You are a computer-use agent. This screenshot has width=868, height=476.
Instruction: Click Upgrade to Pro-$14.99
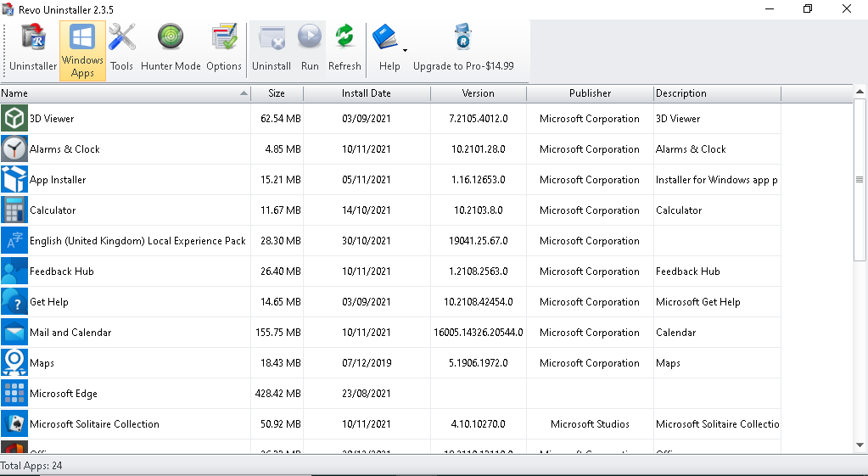(x=463, y=51)
